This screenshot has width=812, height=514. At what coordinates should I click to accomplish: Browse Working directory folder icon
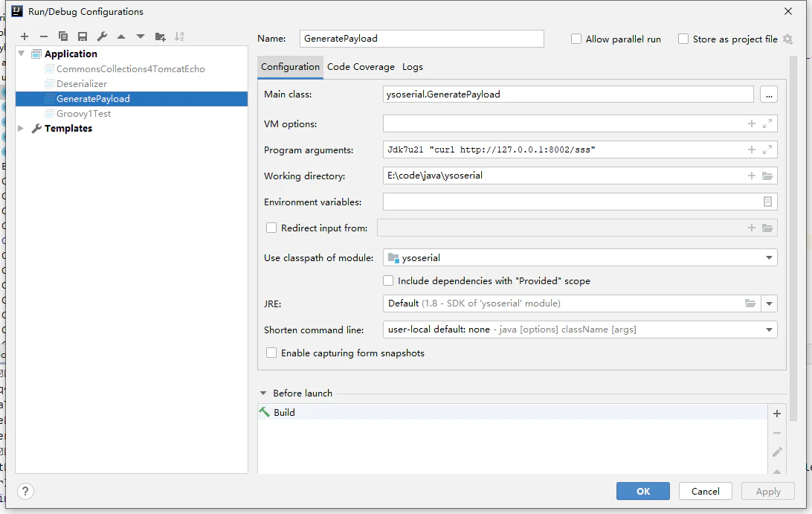(x=767, y=176)
